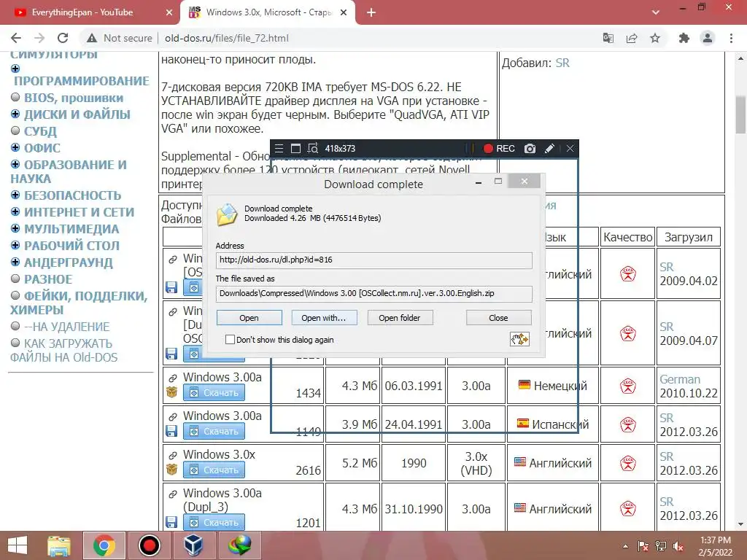747x560 pixels.
Task: Expand the БЕЗОПАСНОСТЬ category
Action: (x=15, y=195)
